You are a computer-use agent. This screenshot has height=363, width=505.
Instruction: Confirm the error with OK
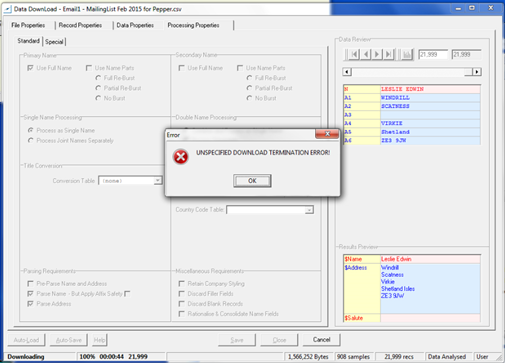[252, 181]
